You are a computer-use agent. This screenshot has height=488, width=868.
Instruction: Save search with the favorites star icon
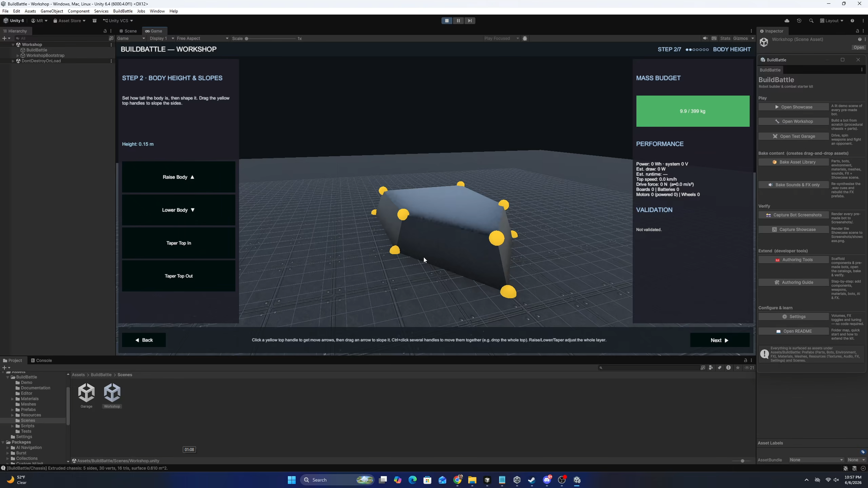click(x=737, y=368)
